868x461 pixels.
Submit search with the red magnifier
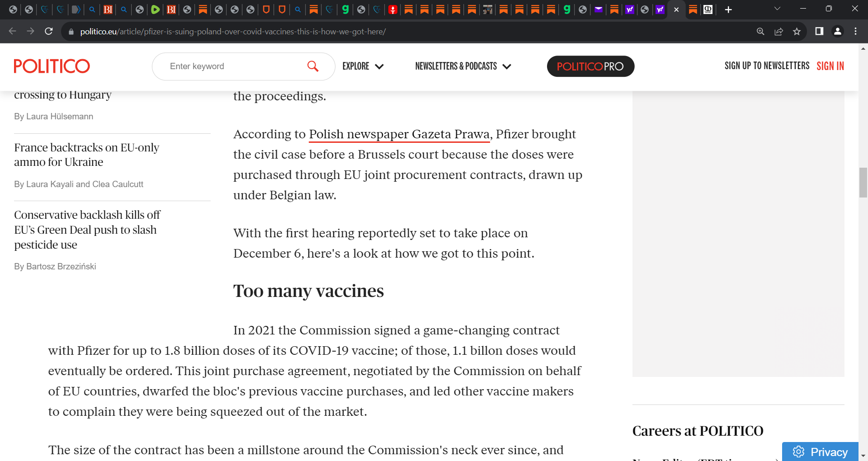pos(313,66)
